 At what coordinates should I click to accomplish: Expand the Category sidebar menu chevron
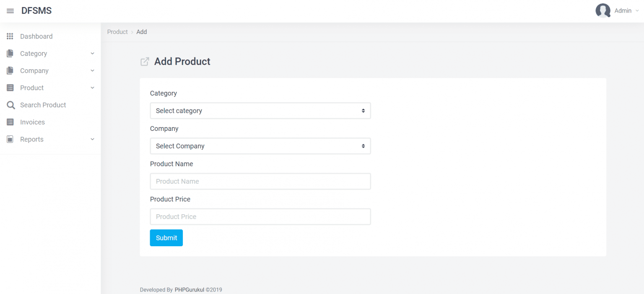click(x=92, y=53)
